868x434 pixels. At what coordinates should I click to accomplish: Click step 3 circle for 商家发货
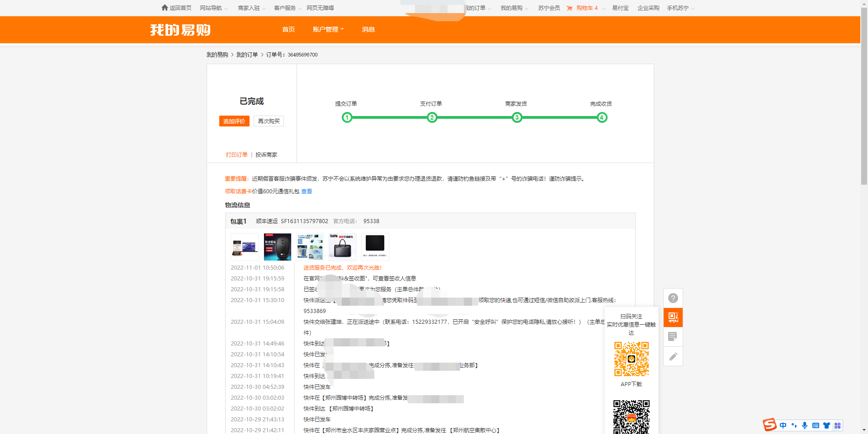(x=517, y=117)
